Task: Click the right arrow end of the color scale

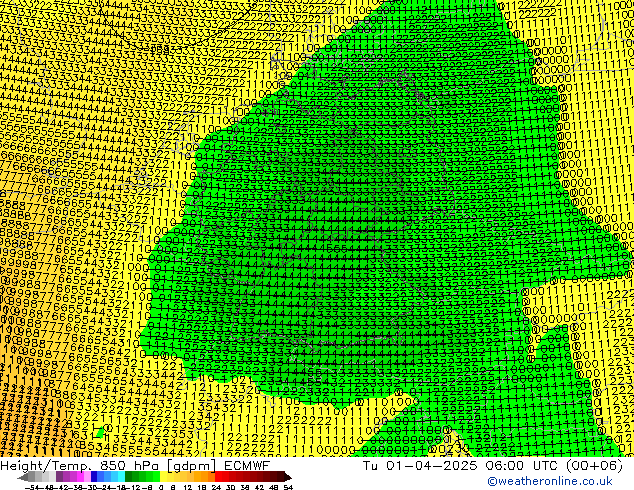Action: tap(288, 477)
